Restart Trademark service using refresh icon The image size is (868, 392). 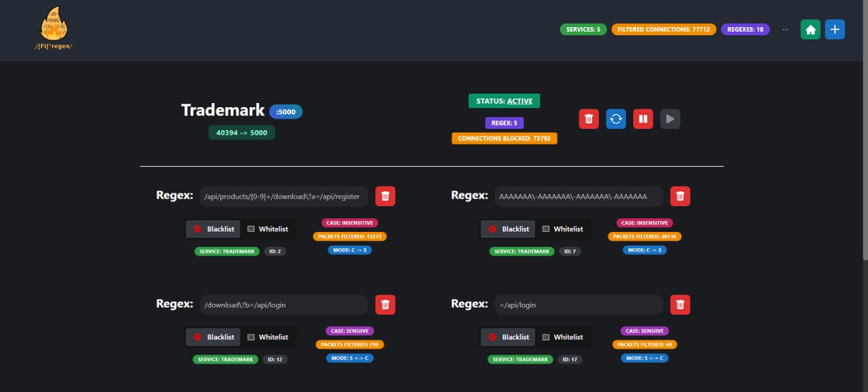click(x=616, y=118)
